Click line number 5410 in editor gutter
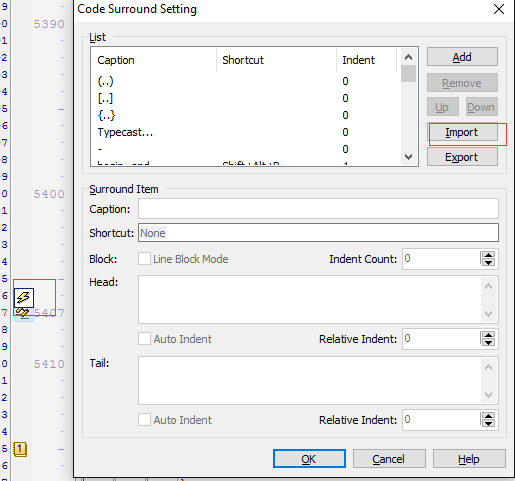This screenshot has height=481, width=515. (49, 364)
